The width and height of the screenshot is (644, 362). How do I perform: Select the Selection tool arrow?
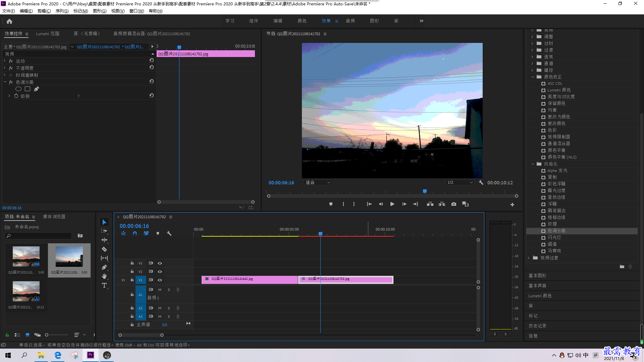(x=104, y=222)
